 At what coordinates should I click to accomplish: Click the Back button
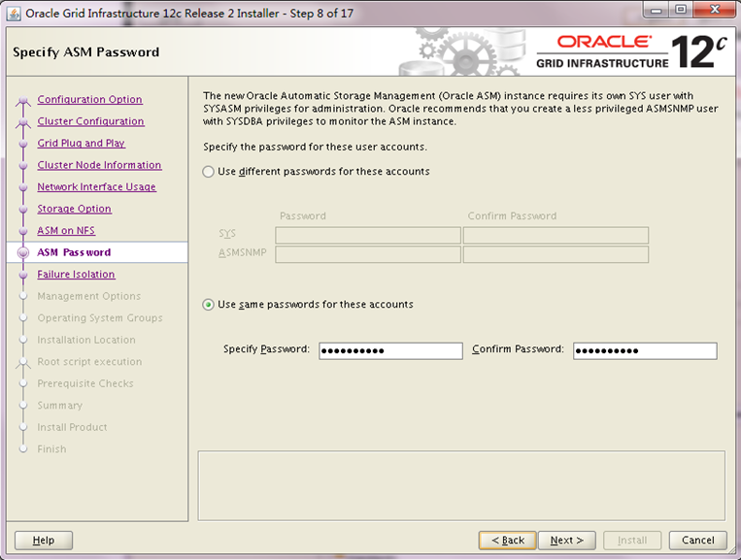coord(508,541)
